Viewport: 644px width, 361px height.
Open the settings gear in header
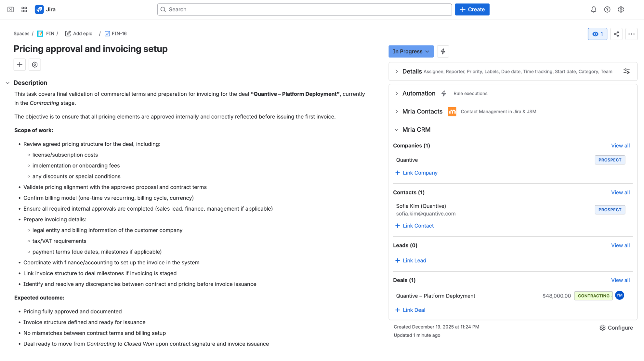[x=621, y=9]
